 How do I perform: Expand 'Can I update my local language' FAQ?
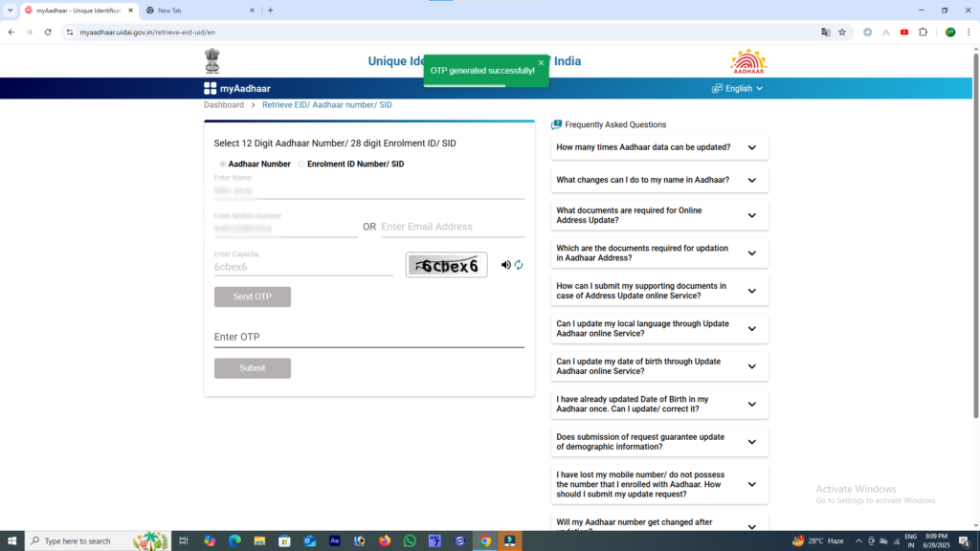coord(659,329)
